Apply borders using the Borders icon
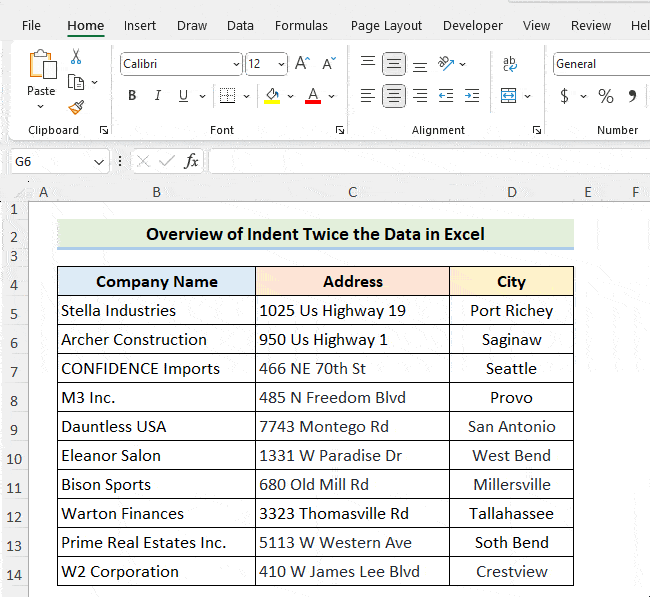This screenshot has width=650, height=597. pos(227,96)
